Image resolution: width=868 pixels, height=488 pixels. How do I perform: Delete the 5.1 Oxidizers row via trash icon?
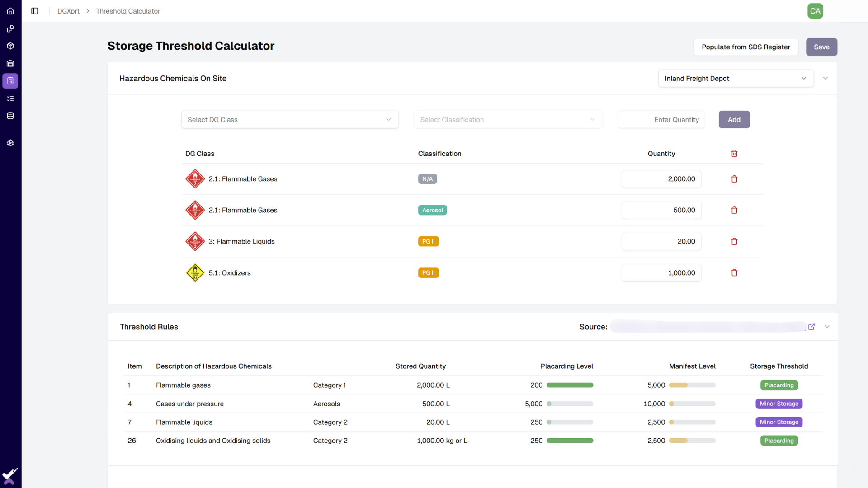(x=734, y=272)
